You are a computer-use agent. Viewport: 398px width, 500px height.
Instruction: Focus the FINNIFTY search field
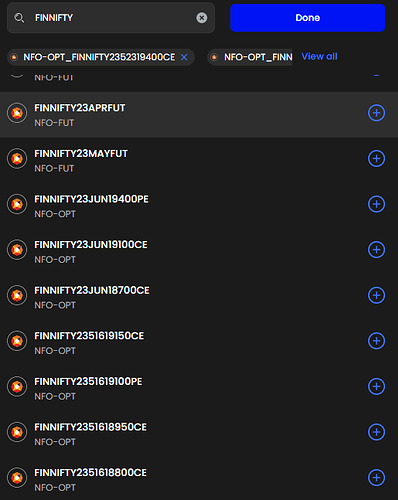(x=111, y=18)
